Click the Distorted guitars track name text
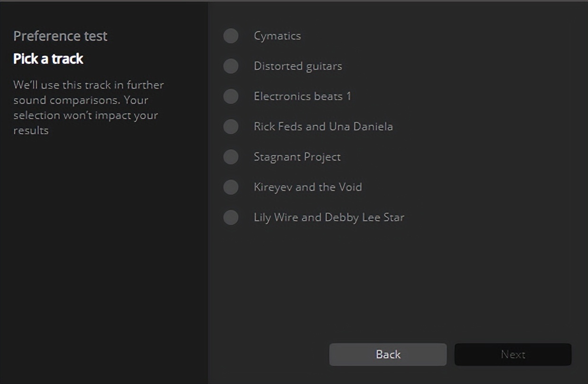The height and width of the screenshot is (384, 588). pos(298,66)
